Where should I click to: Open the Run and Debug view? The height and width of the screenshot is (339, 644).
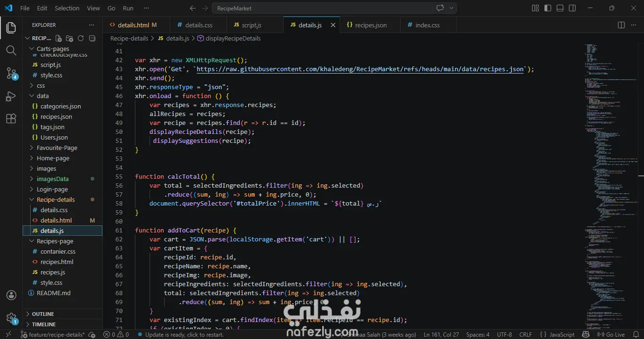[11, 96]
